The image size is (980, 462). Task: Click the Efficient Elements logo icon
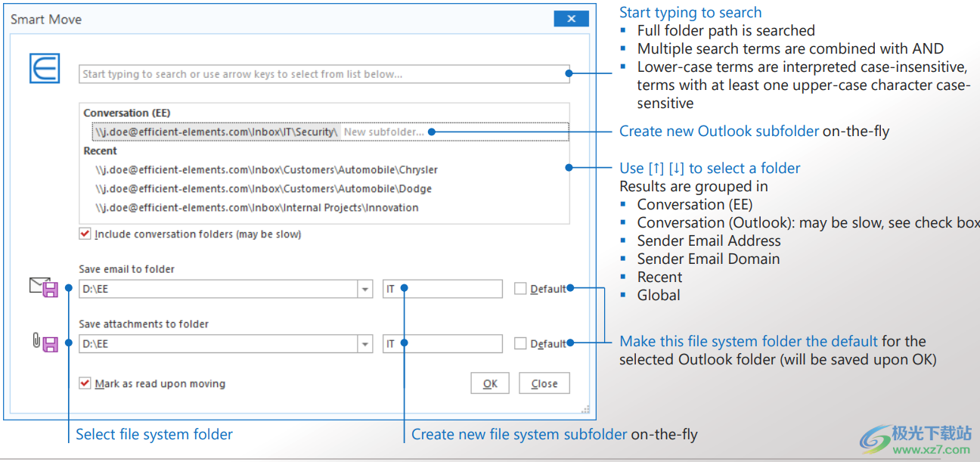[45, 68]
